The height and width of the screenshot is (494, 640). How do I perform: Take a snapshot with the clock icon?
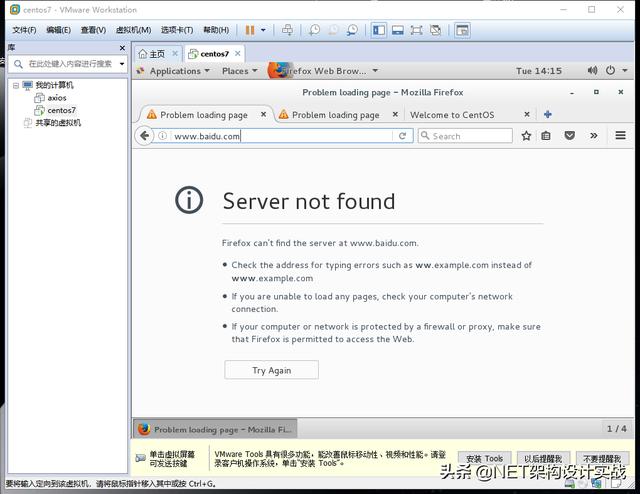[x=314, y=30]
